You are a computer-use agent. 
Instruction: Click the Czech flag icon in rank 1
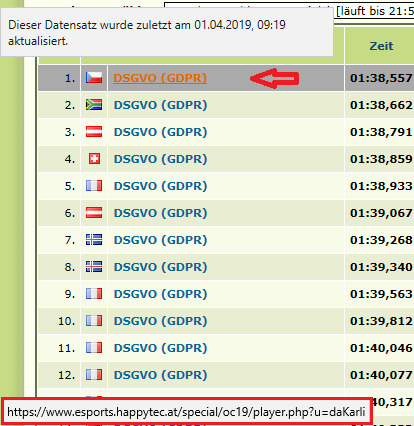click(94, 78)
